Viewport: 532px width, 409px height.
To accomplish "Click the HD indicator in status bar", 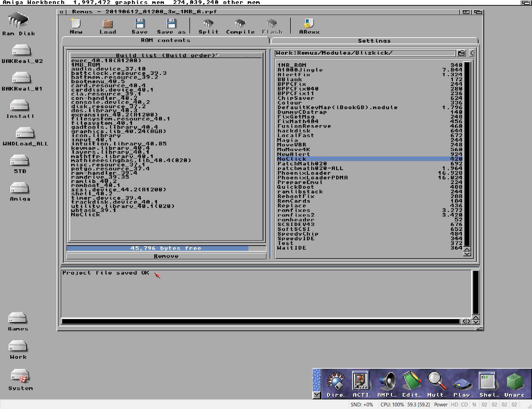I will pyautogui.click(x=455, y=405).
